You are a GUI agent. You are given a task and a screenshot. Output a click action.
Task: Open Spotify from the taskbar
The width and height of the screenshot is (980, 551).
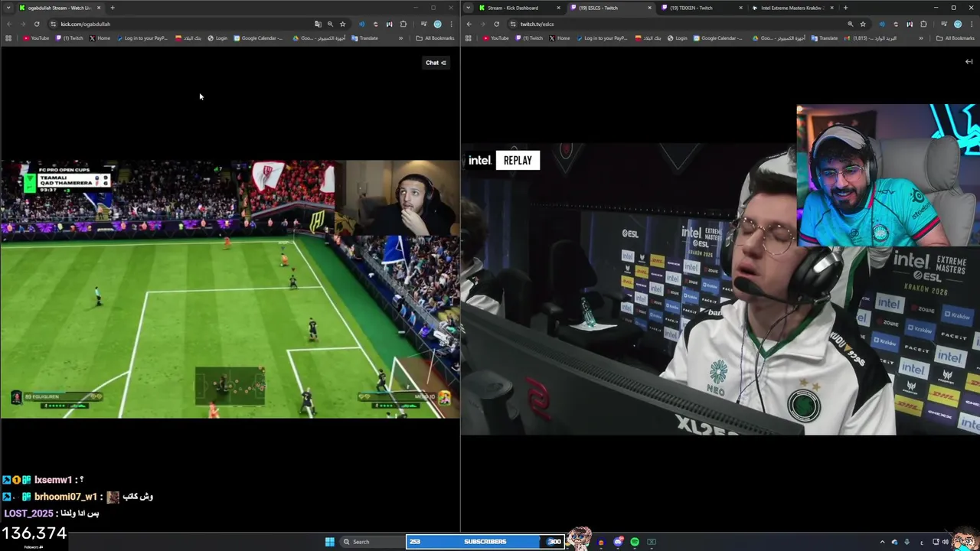(635, 542)
